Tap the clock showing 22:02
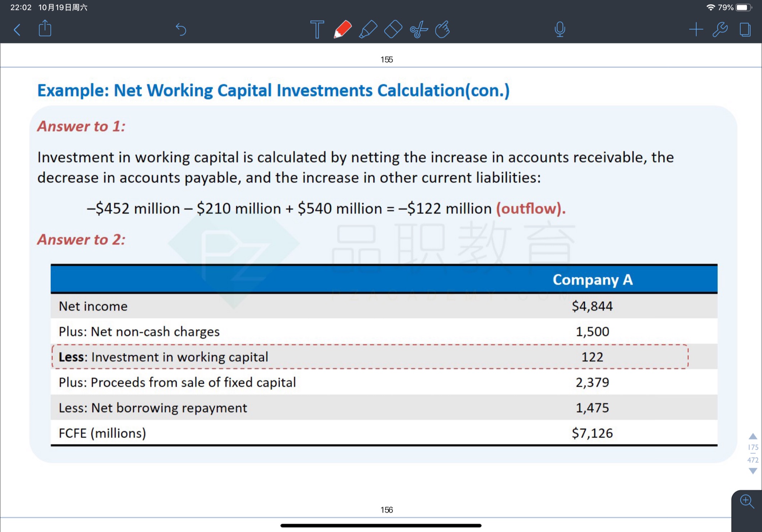762x532 pixels. coord(21,7)
